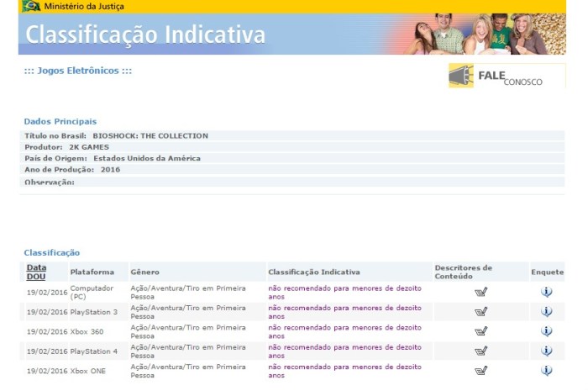This screenshot has height=391, width=588.
Task: Click the Plataforma column header
Action: [92, 272]
